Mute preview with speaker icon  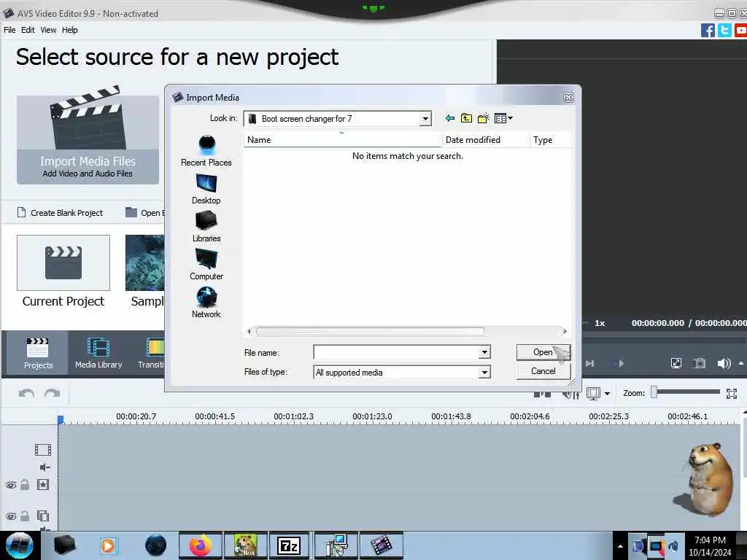724,363
